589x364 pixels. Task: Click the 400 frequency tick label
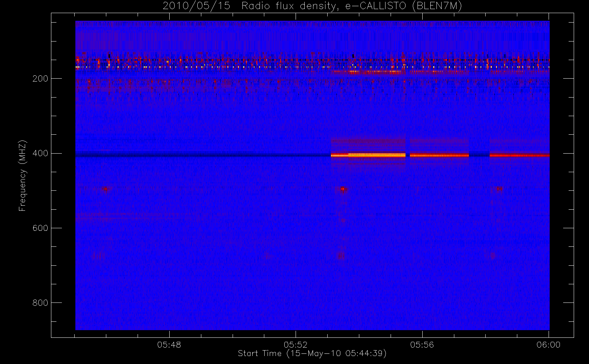click(x=40, y=153)
